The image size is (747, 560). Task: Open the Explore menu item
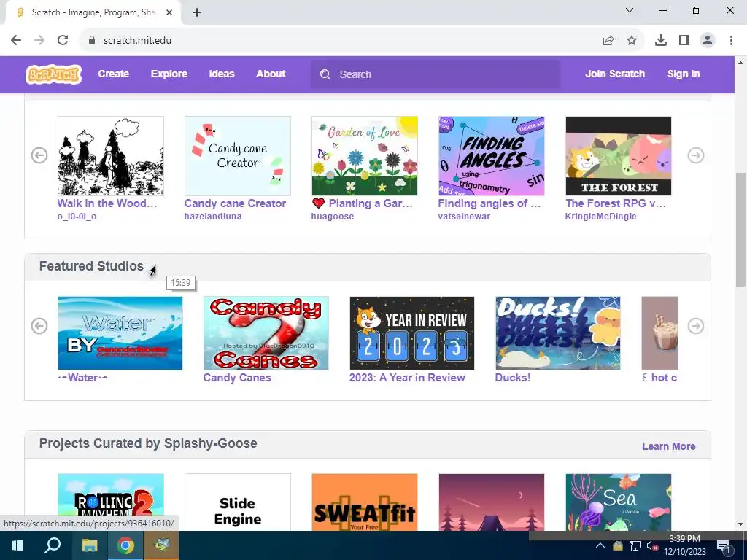169,74
